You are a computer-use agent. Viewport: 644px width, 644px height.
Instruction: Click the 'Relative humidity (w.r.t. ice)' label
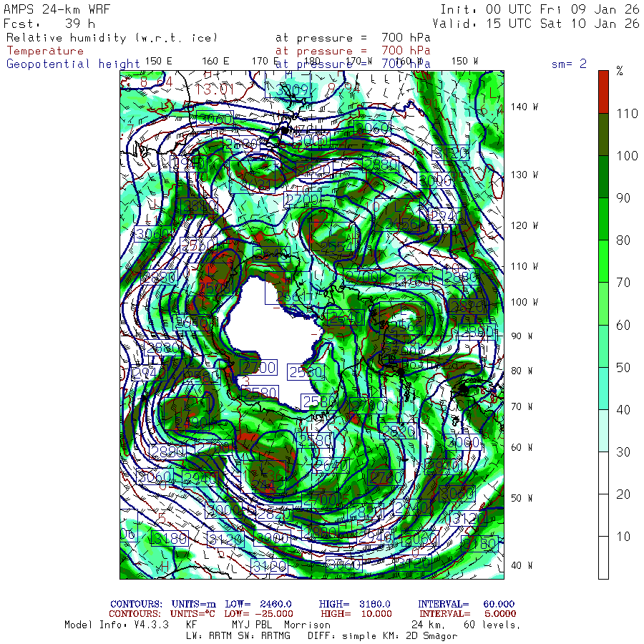(x=112, y=38)
